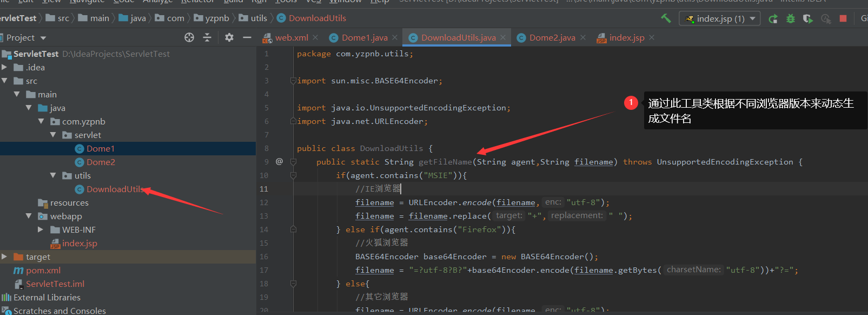
Task: Click the locate-opened-file target icon in Project panel
Action: point(189,37)
